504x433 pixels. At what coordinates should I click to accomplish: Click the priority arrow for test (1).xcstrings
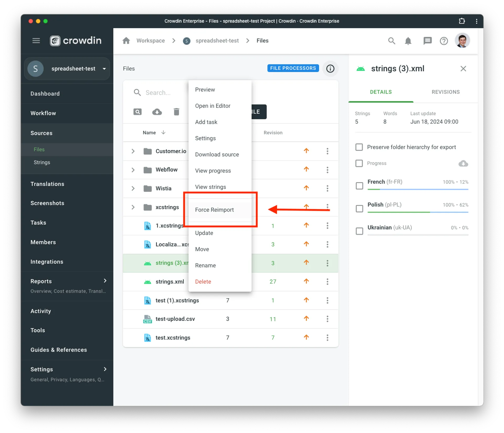click(306, 300)
